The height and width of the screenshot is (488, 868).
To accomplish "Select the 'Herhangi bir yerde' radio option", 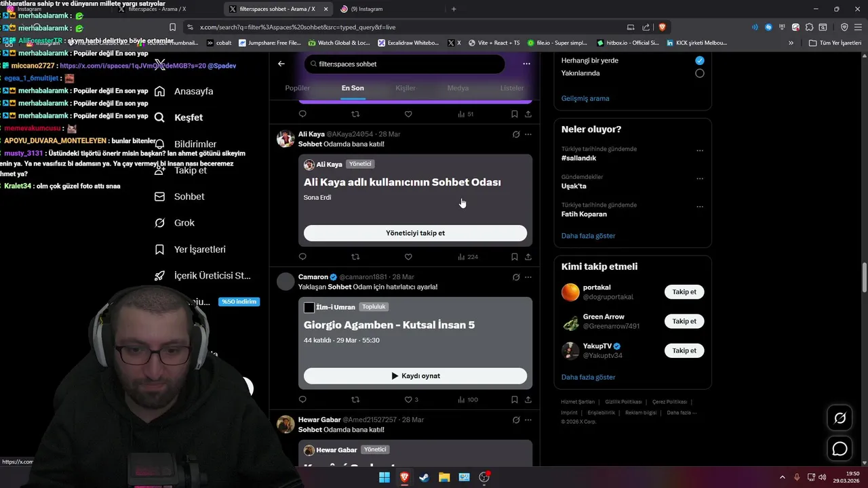I will click(x=700, y=60).
